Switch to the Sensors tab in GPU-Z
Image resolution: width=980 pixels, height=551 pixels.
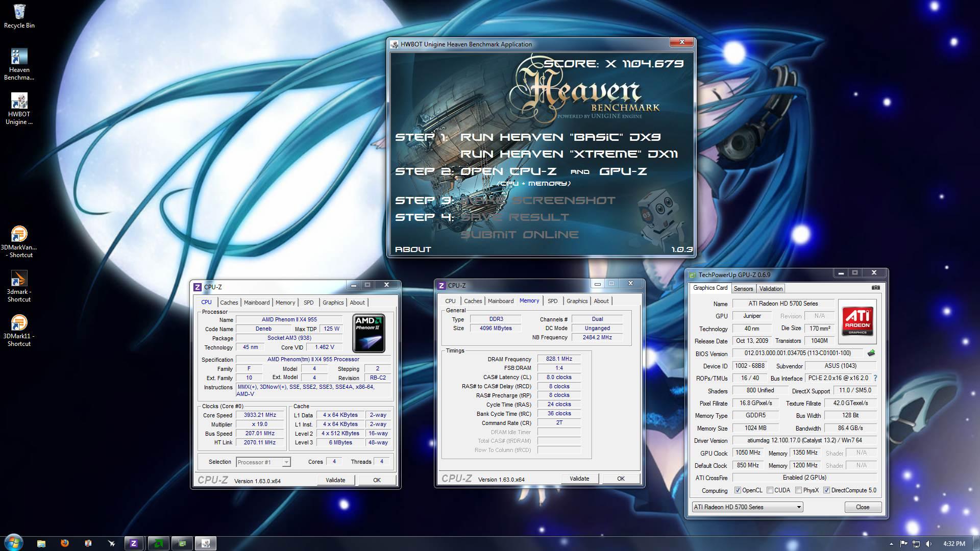(743, 289)
